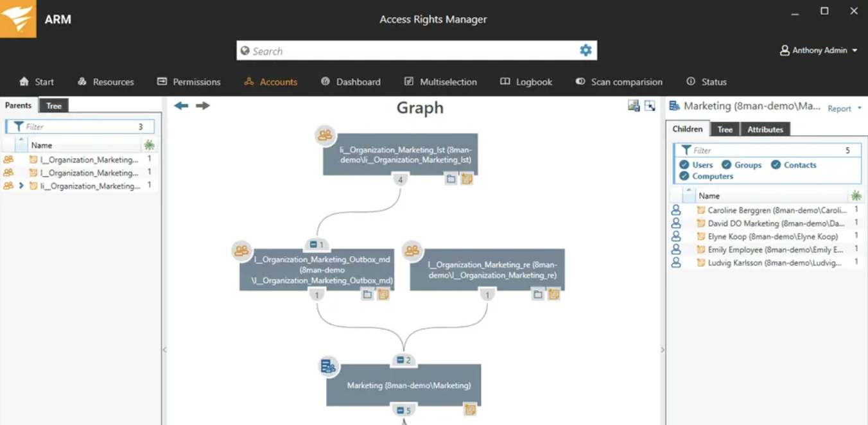Navigate forward with the right arrow
Image resolution: width=868 pixels, height=425 pixels.
[x=203, y=105]
